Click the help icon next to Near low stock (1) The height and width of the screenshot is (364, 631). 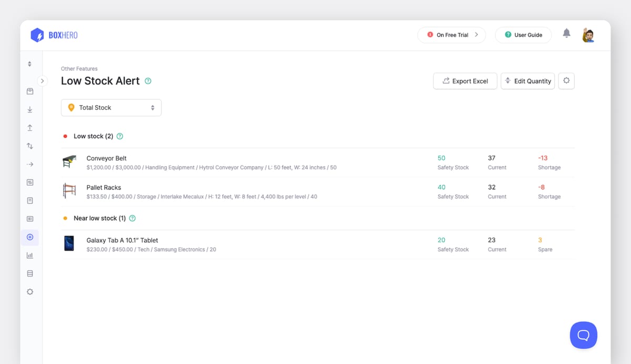[x=133, y=218]
